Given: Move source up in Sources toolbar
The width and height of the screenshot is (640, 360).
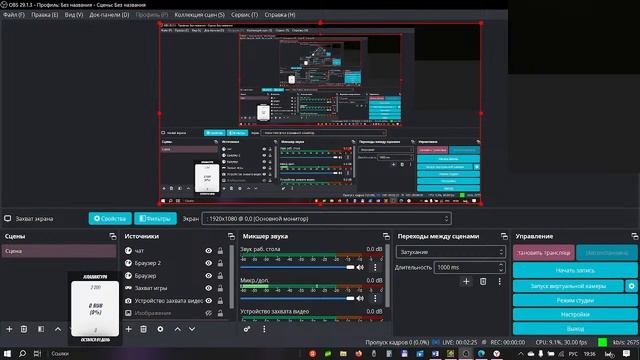Looking at the screenshot, I should click(178, 329).
